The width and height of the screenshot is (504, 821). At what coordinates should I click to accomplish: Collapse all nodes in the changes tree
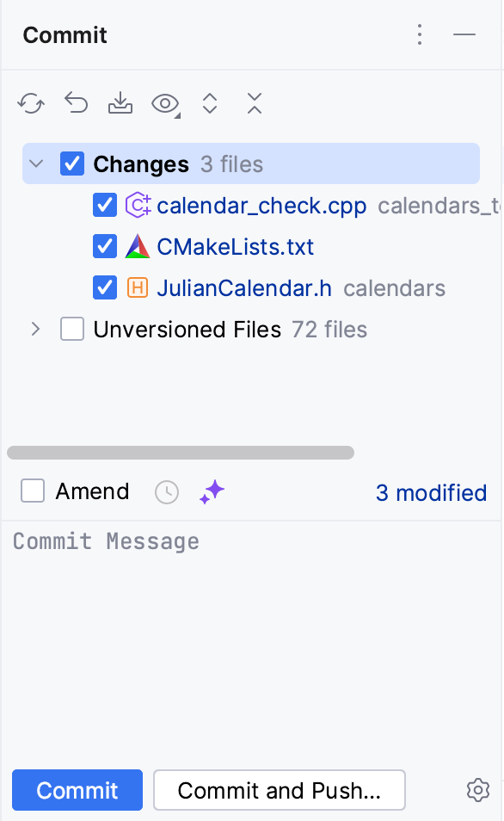(255, 102)
